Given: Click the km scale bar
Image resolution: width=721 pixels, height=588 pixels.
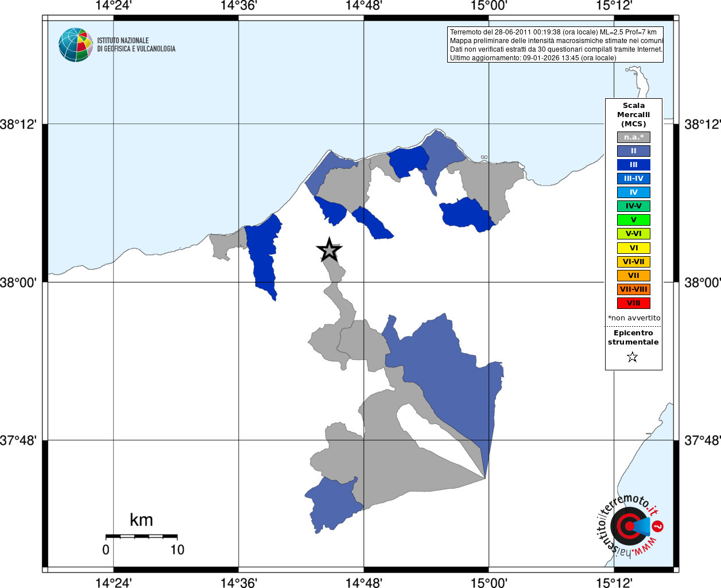Looking at the screenshot, I should tap(141, 536).
